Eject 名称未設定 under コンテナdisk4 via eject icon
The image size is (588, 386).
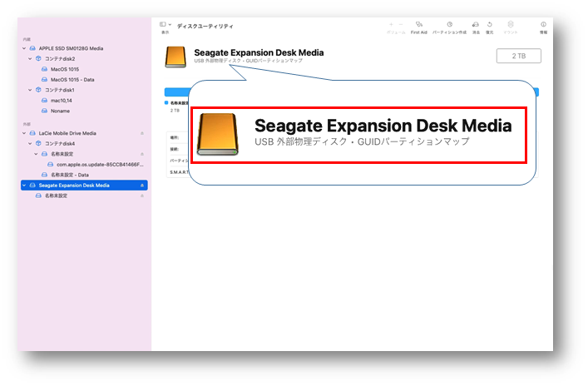(142, 154)
